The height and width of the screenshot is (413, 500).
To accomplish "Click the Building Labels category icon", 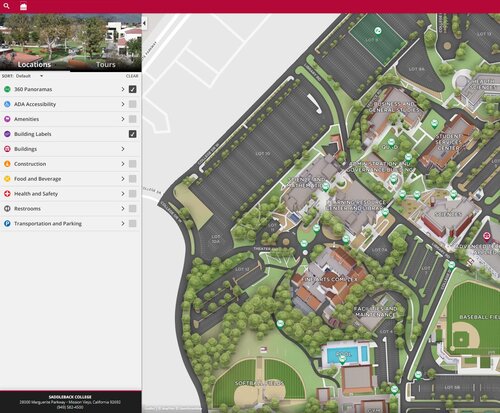I will pos(7,134).
